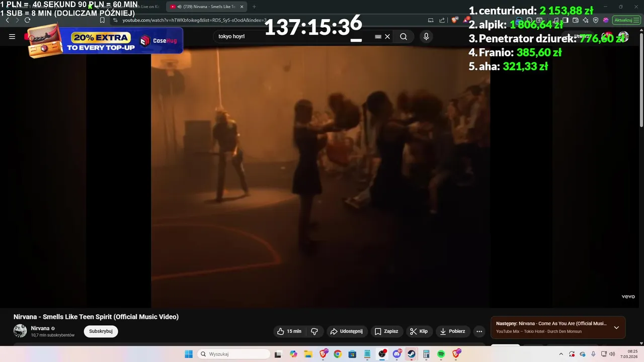Show hidden system tray icons chevron
Viewport: 644px width, 362px height.
point(561,354)
